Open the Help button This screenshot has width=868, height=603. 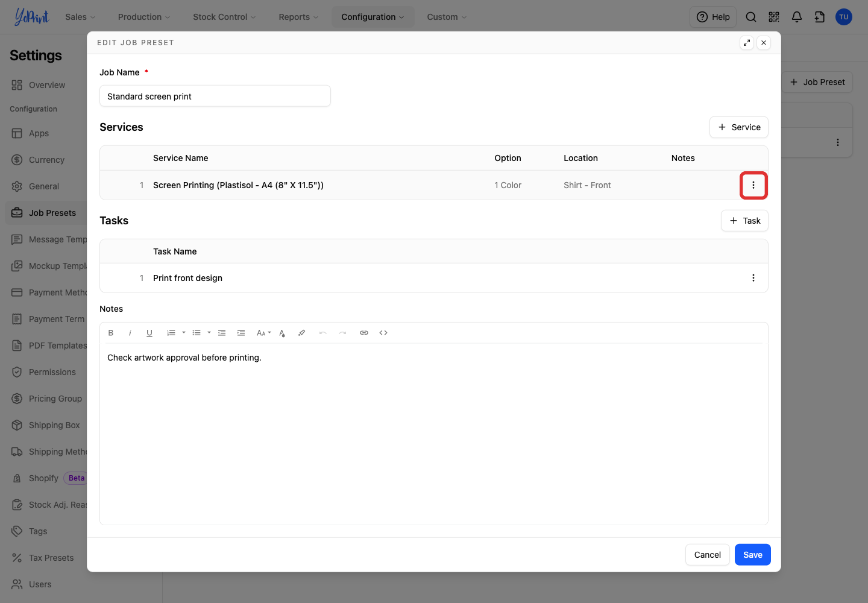click(714, 17)
